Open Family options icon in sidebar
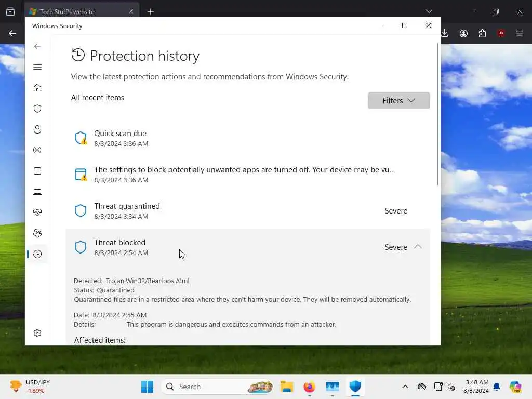Screen dimensions: 532x399 pos(37,233)
